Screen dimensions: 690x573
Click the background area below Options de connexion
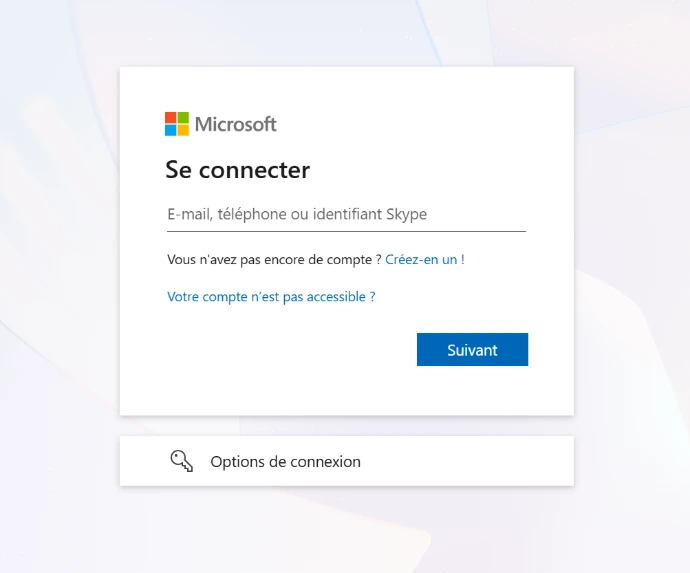[x=346, y=530]
